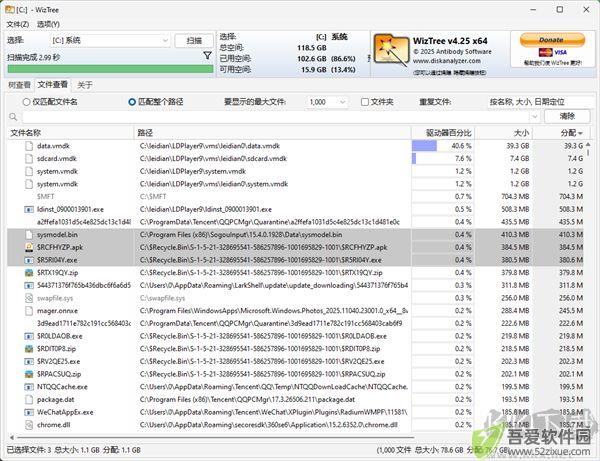Switch to the 关于 tab
The image size is (600, 461).
pos(85,85)
